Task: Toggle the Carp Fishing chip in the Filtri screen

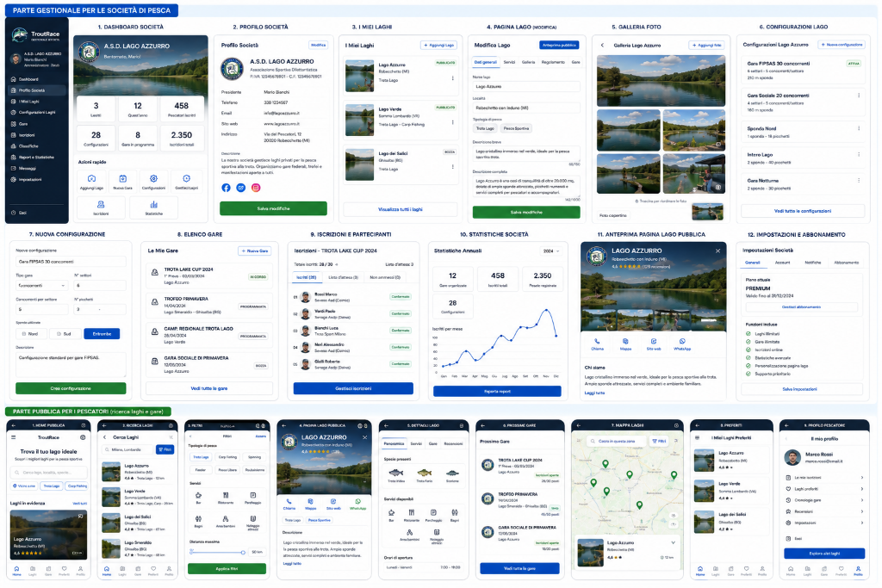Action: 227,457
